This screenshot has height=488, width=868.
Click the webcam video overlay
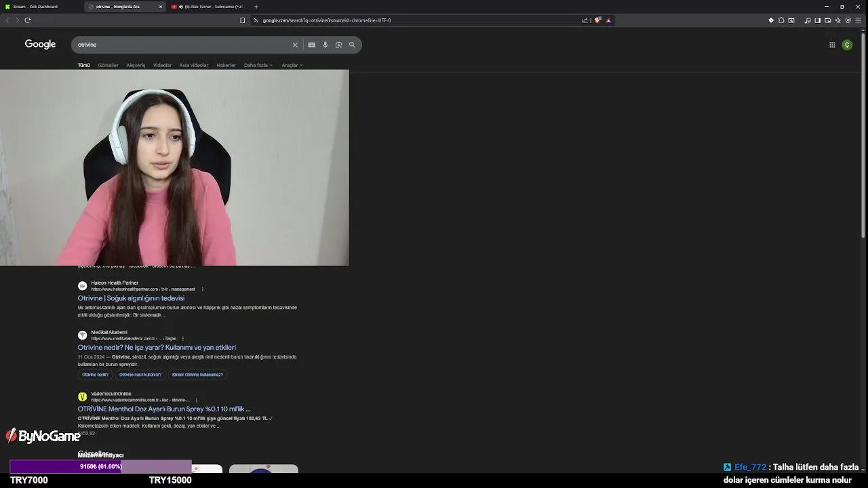174,167
